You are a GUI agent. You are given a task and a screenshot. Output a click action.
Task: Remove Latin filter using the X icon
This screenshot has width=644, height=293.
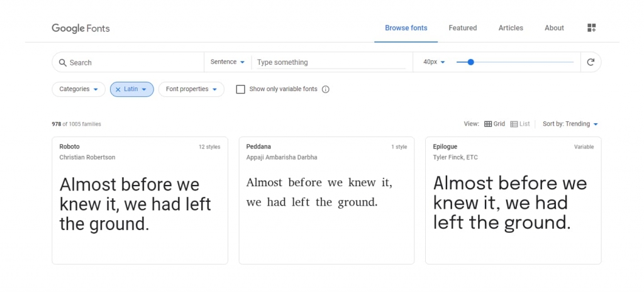coord(118,89)
